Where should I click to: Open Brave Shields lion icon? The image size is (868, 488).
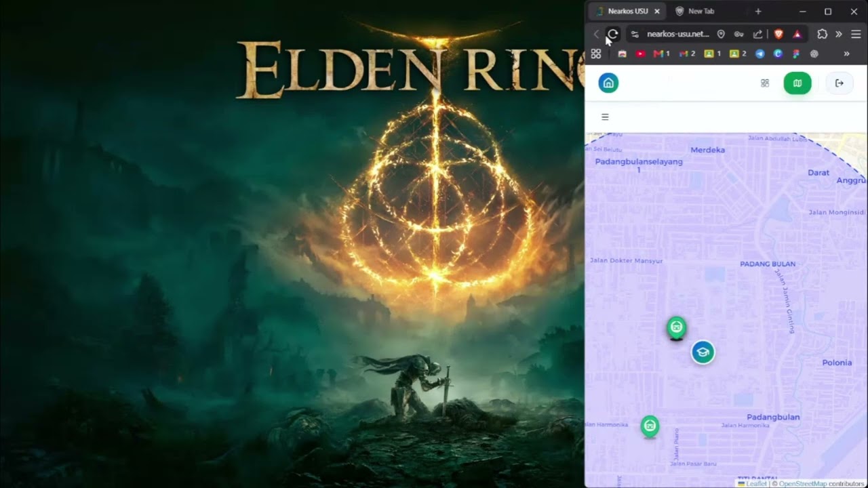(x=779, y=34)
